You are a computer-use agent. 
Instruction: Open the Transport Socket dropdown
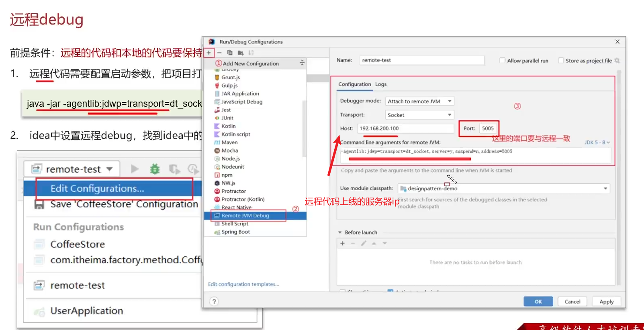(x=419, y=115)
